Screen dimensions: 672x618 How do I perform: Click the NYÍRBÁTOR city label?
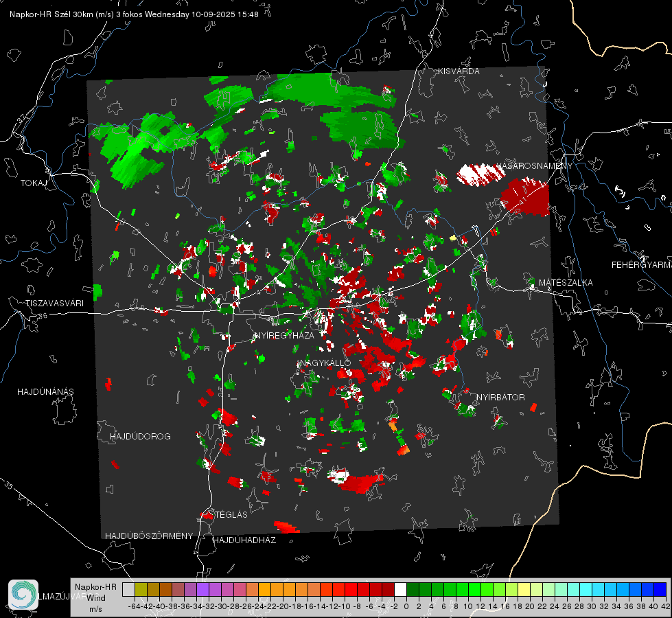[x=500, y=398]
